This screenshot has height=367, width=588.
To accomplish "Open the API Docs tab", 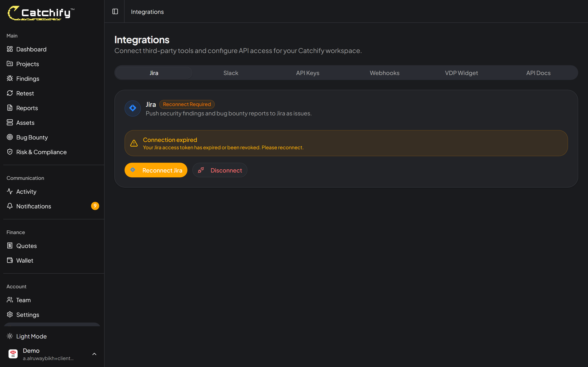I will coord(538,73).
